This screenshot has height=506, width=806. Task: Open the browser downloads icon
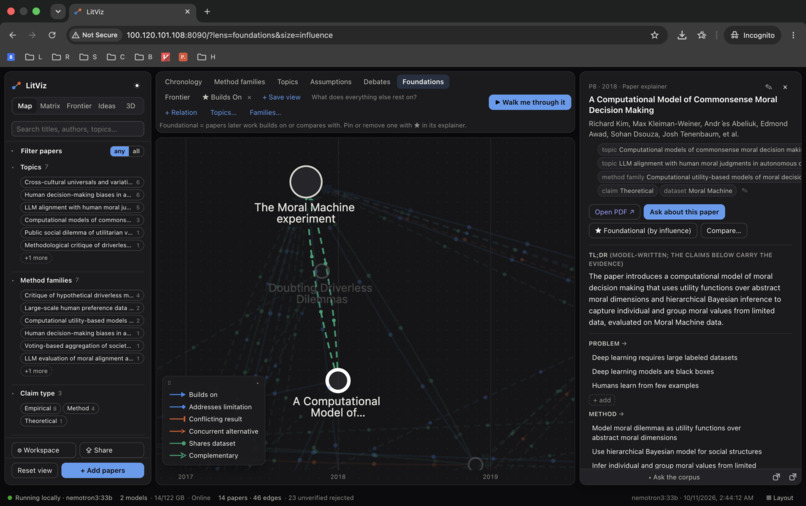click(682, 35)
